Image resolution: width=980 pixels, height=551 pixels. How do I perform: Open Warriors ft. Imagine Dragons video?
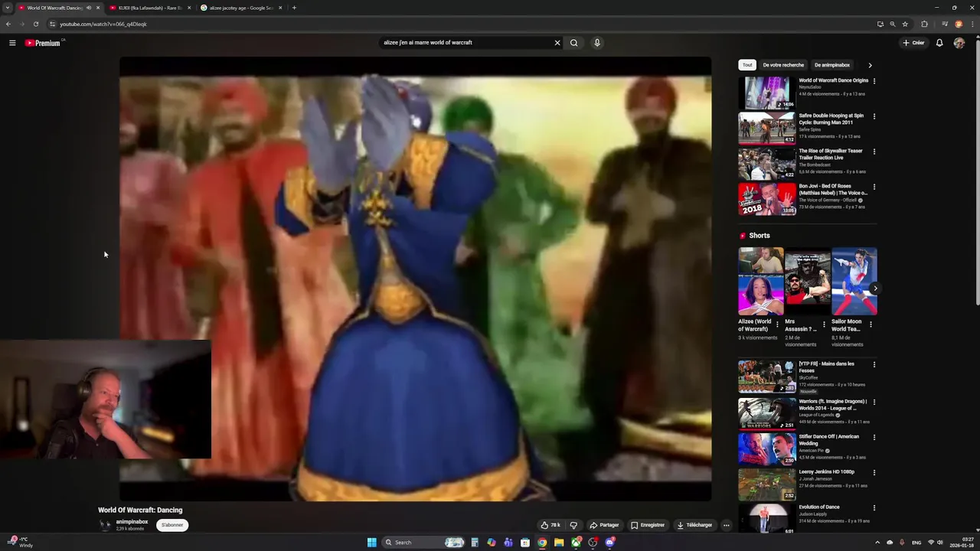pyautogui.click(x=767, y=413)
